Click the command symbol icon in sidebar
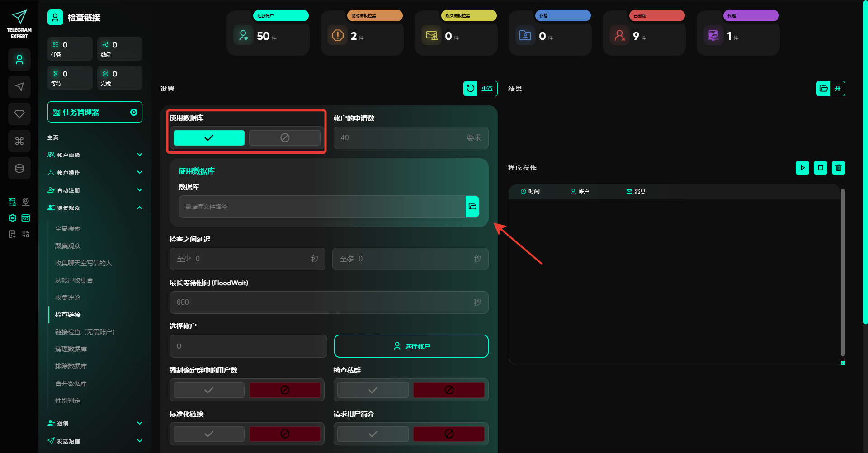The height and width of the screenshot is (453, 868). (x=19, y=141)
